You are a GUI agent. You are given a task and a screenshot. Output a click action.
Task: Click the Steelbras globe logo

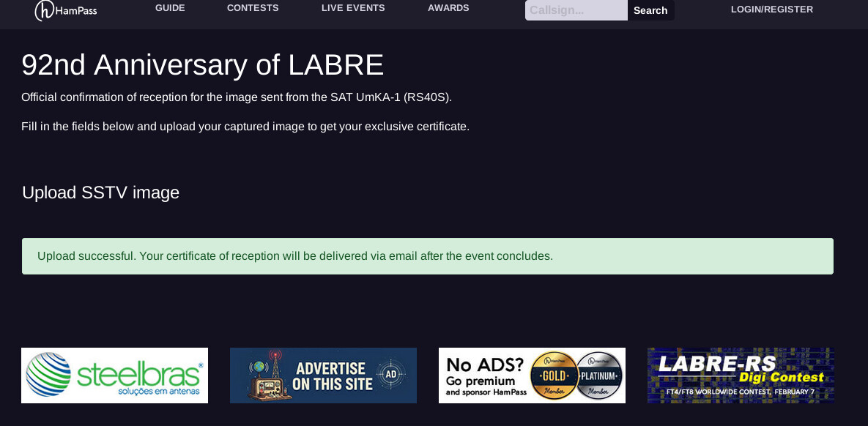pos(48,375)
